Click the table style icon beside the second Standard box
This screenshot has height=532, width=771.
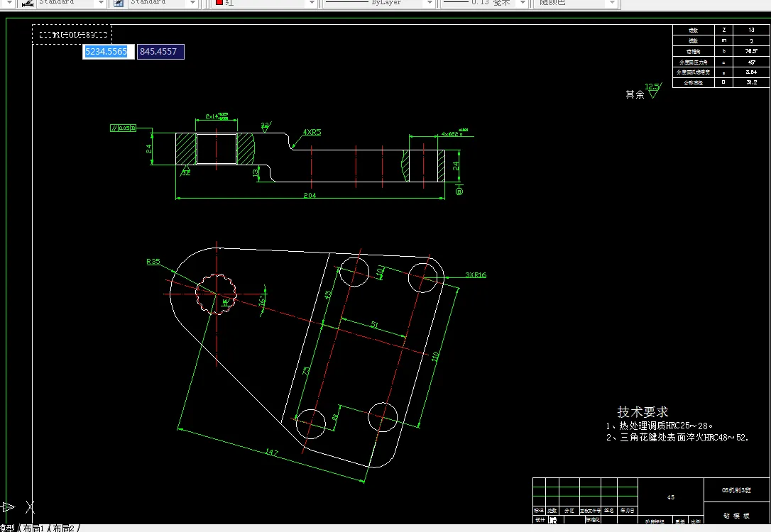pyautogui.click(x=119, y=3)
